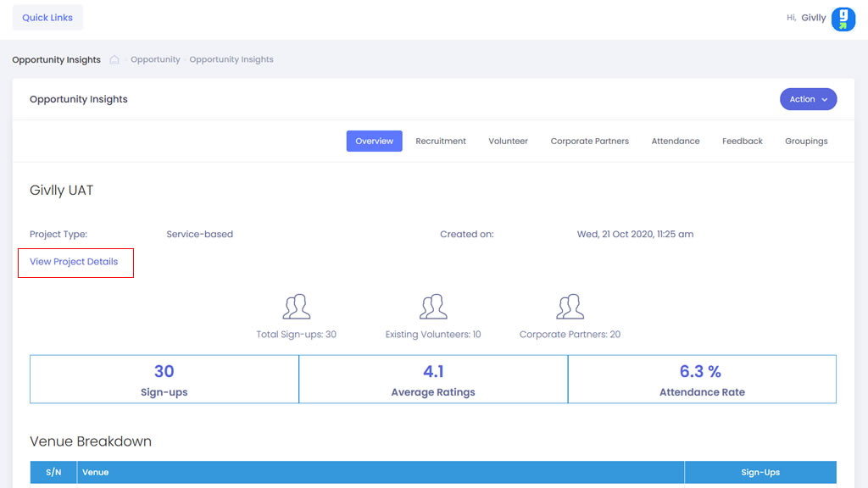
Task: Select the Attendance tab
Action: click(x=676, y=141)
